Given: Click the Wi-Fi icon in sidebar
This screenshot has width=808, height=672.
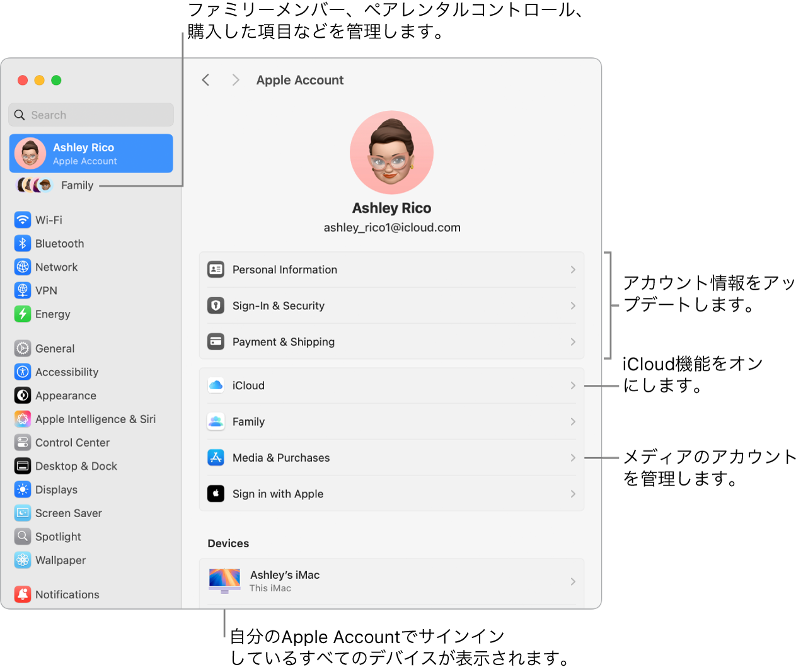Looking at the screenshot, I should (x=23, y=220).
